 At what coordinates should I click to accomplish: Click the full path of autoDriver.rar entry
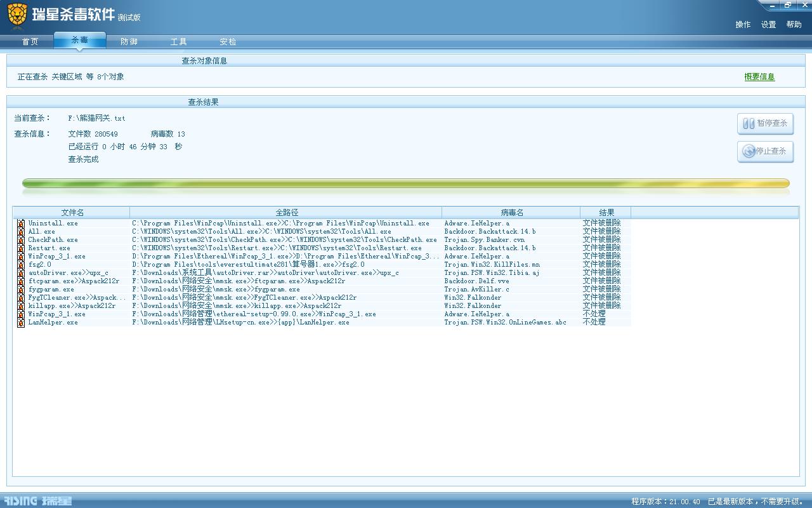coord(265,273)
